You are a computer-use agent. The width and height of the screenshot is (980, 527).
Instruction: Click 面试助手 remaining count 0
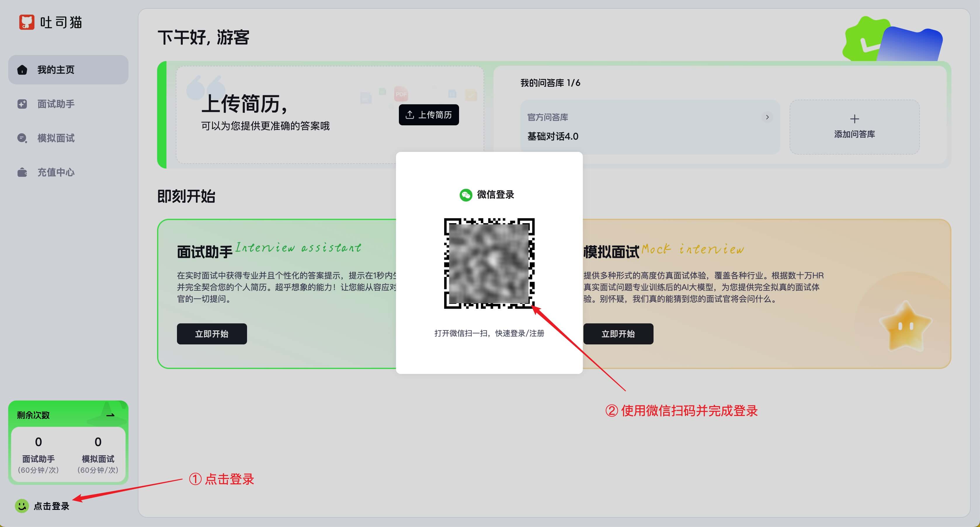click(x=39, y=441)
